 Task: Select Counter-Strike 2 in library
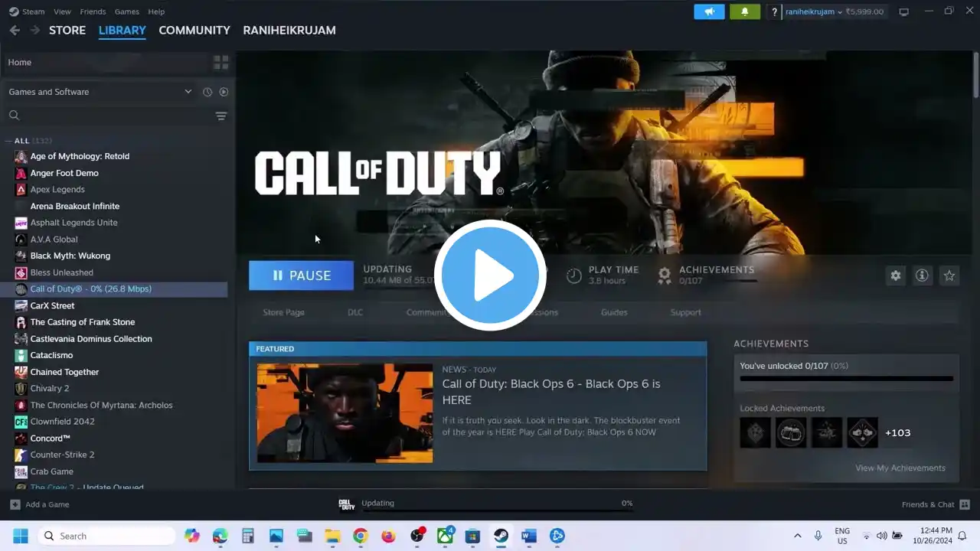pyautogui.click(x=63, y=455)
